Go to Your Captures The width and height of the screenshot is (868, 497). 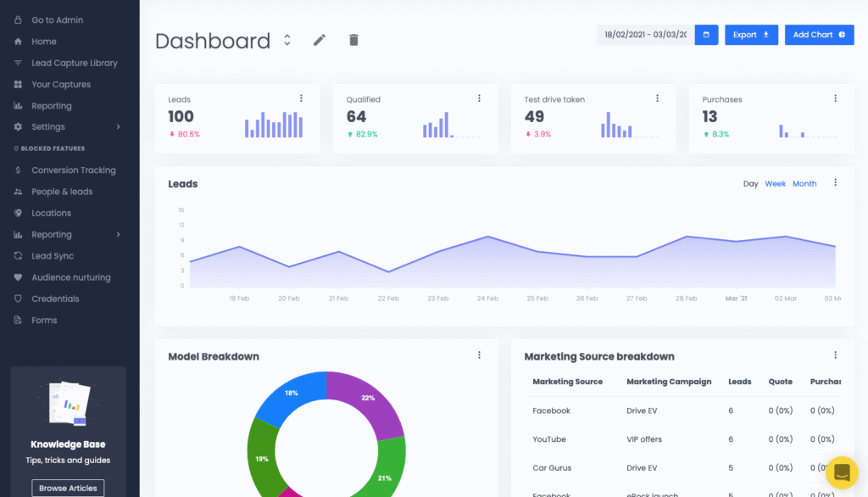(x=61, y=84)
